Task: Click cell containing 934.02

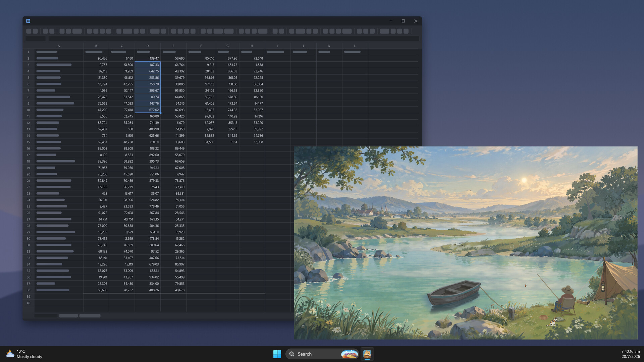Action: coord(148,277)
